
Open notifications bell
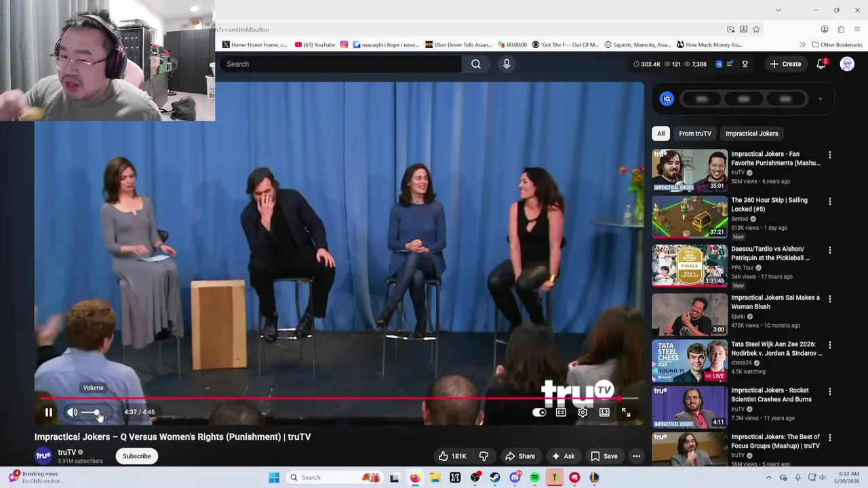[x=821, y=64]
